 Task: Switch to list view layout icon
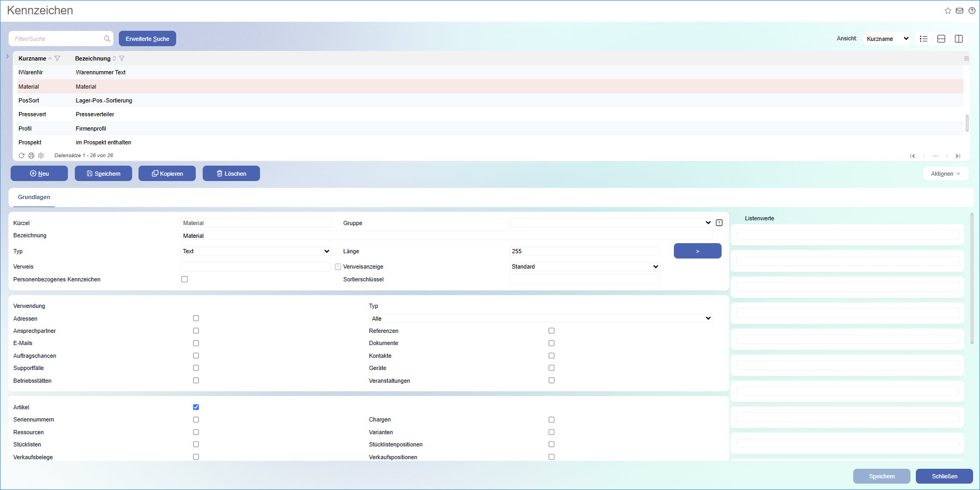click(x=923, y=39)
